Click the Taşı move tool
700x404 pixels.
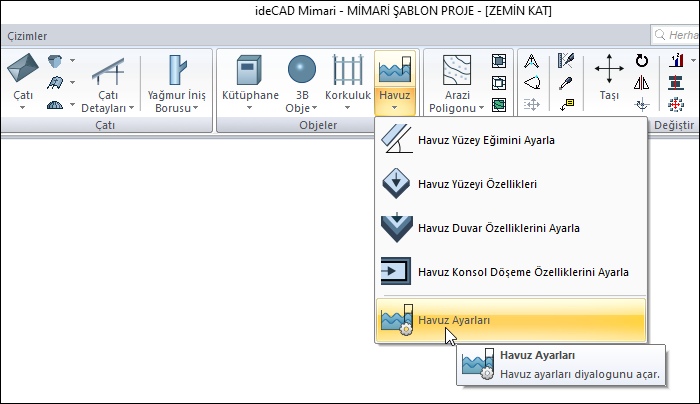coord(609,77)
